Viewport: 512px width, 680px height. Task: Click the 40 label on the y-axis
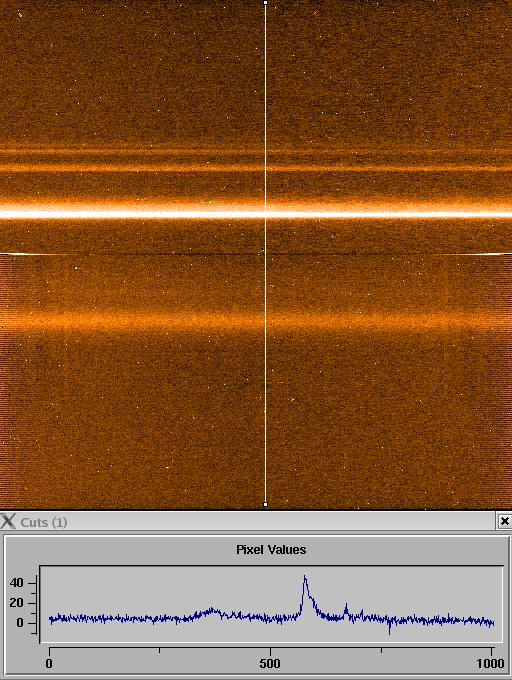point(16,583)
